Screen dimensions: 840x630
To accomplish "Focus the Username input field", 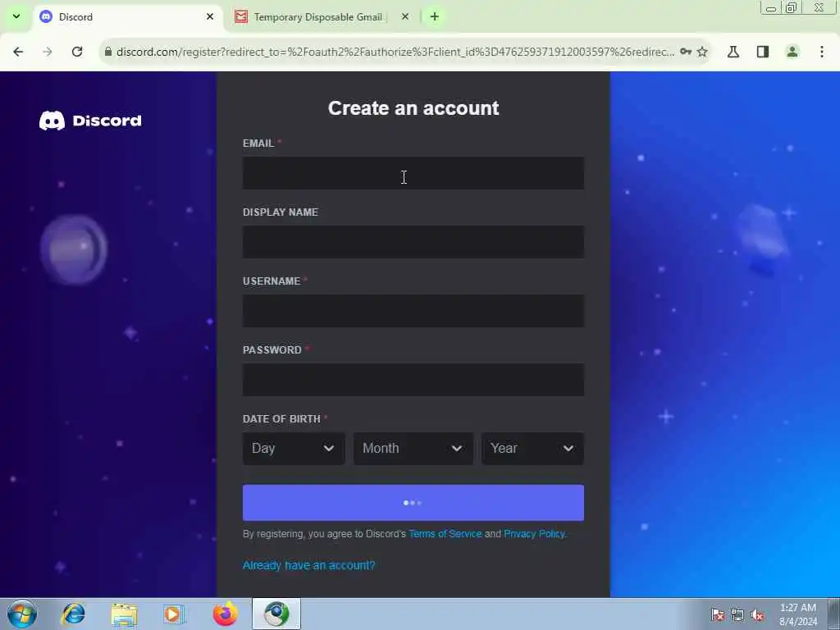I will (x=413, y=311).
